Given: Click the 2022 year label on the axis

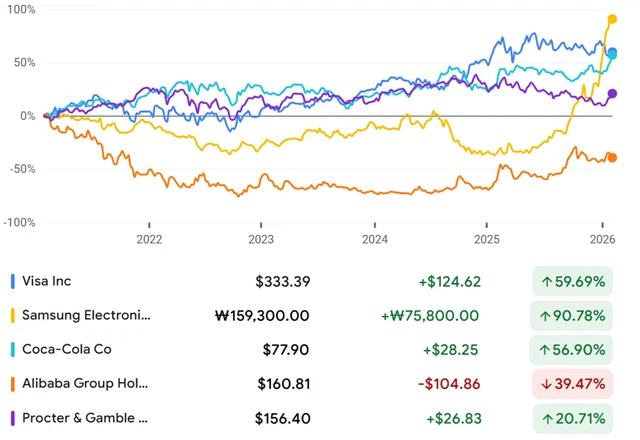Looking at the screenshot, I should (x=149, y=240).
